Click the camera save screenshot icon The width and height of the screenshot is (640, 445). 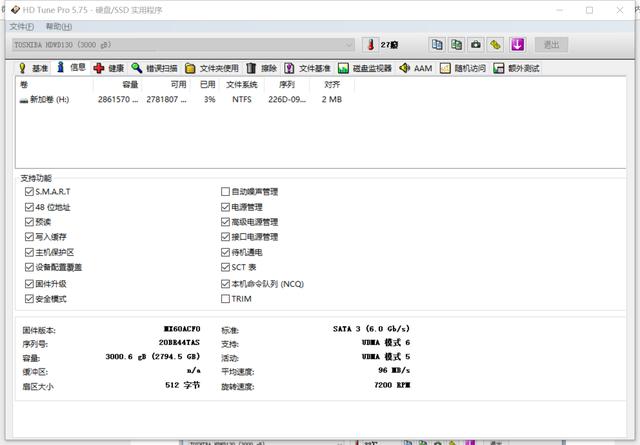[476, 44]
